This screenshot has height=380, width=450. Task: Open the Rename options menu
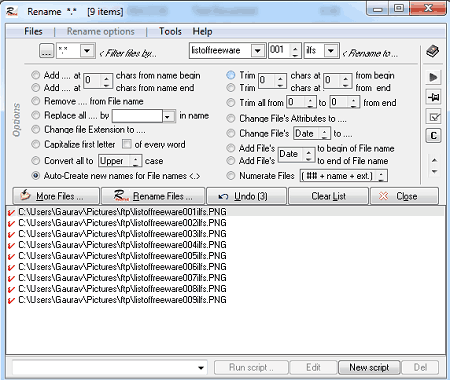101,31
